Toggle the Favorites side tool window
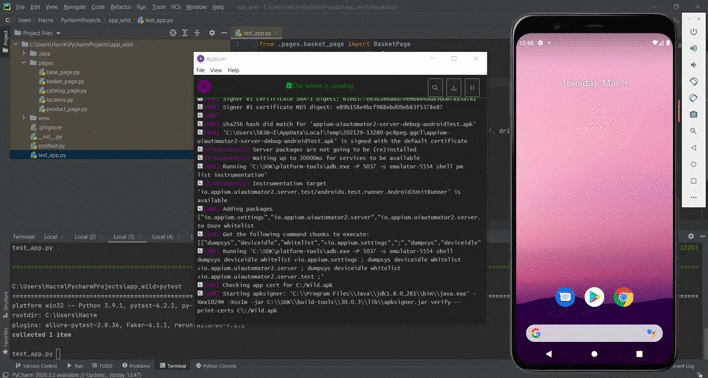The width and height of the screenshot is (708, 378). click(5, 341)
